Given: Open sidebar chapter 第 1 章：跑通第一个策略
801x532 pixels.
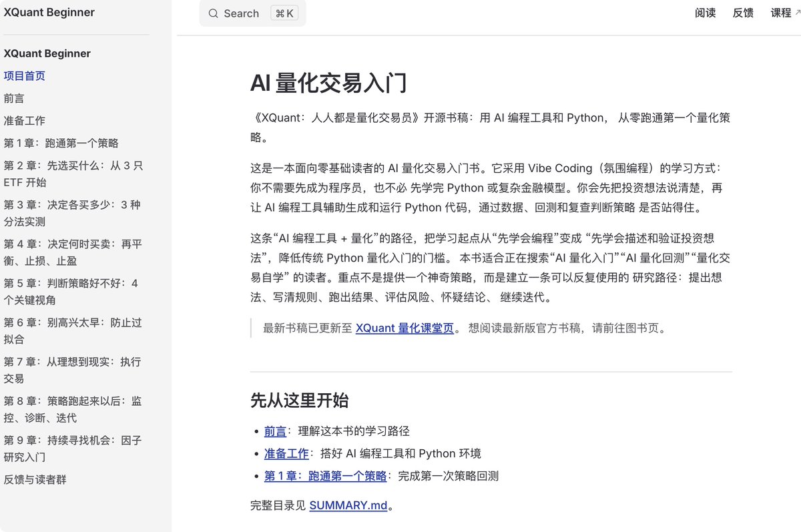Looking at the screenshot, I should pyautogui.click(x=61, y=143).
